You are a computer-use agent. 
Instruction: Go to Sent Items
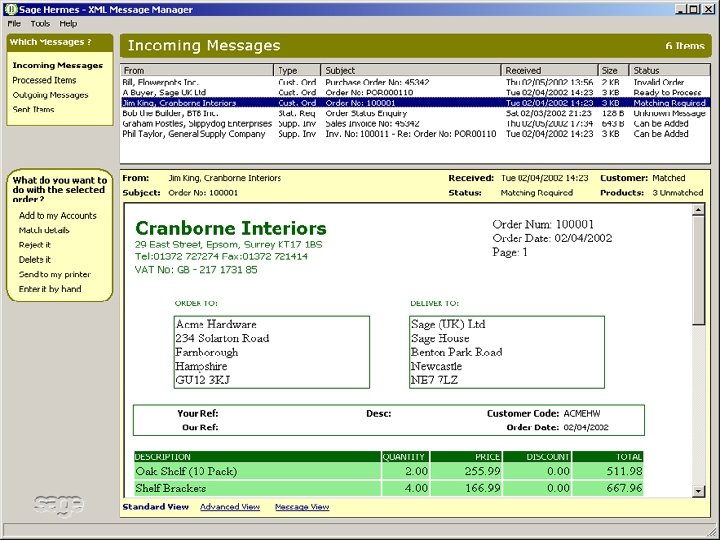coord(33,110)
